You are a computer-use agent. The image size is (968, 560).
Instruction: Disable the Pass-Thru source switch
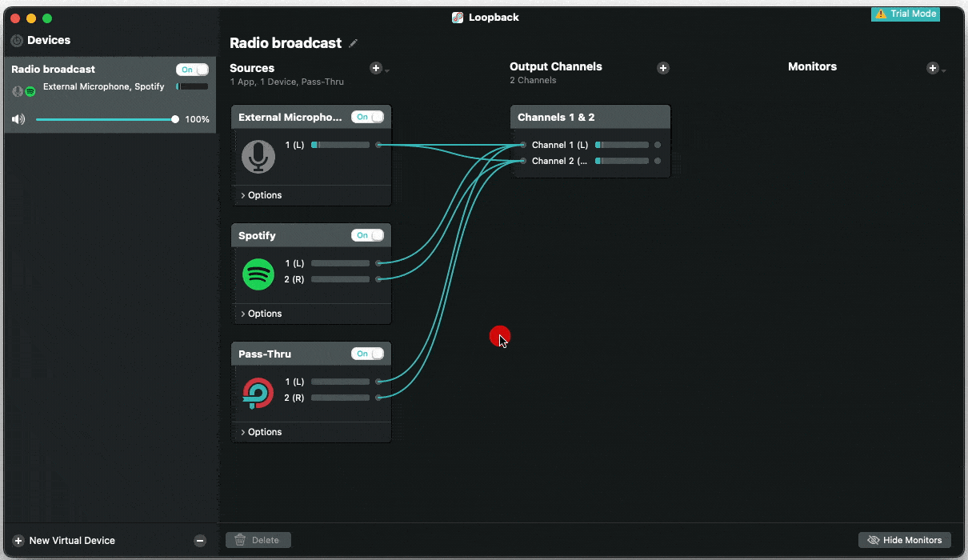[367, 354]
